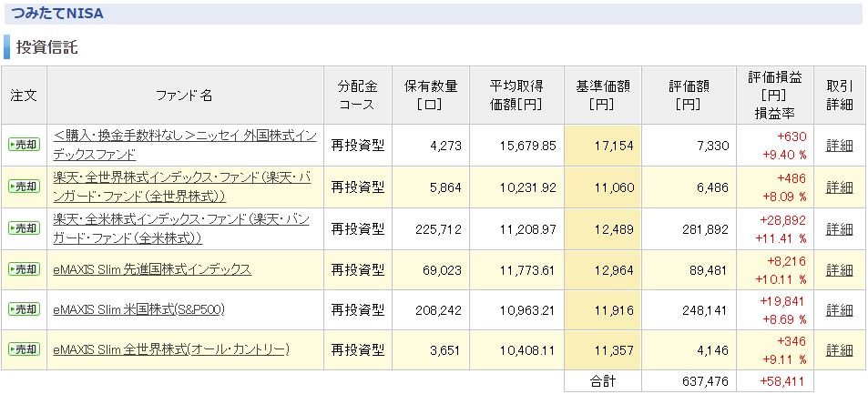Click 売却 button for 楽天・全米株式 fund
This screenshot has width=868, height=394.
(24, 228)
